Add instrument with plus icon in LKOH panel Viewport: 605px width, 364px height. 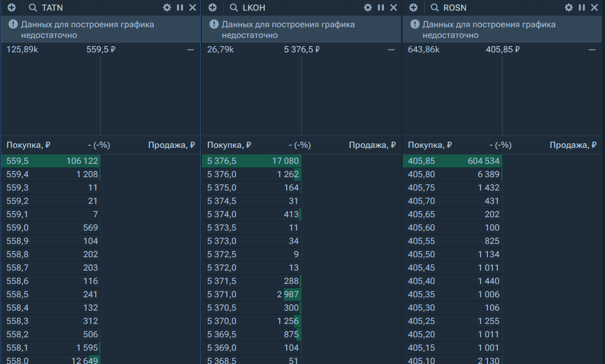(x=213, y=7)
